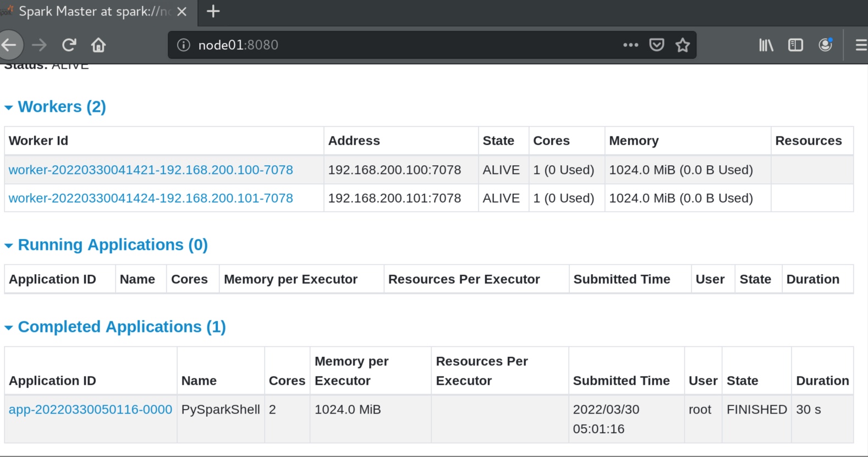Open the Firefox account icon
868x457 pixels.
(x=825, y=45)
